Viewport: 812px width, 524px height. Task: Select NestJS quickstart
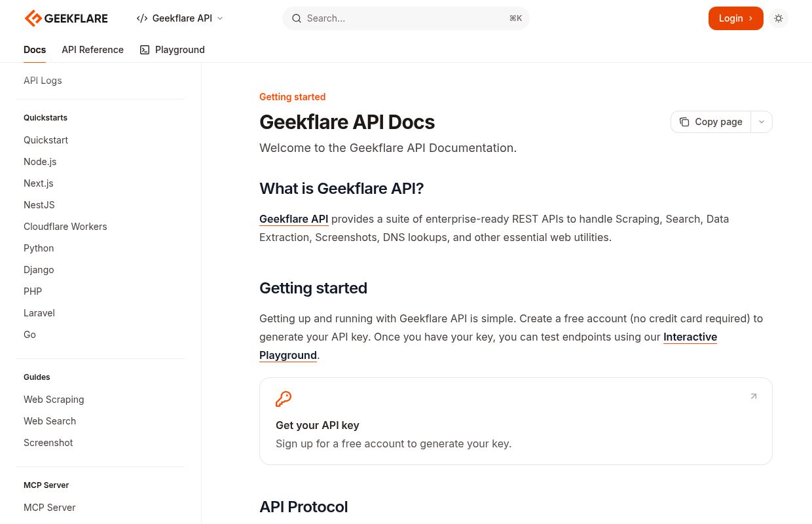point(39,205)
